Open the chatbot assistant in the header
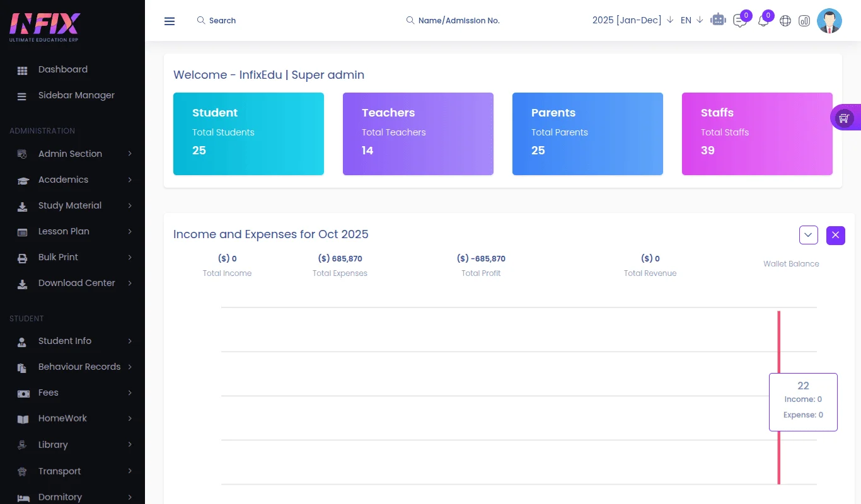 click(x=718, y=20)
